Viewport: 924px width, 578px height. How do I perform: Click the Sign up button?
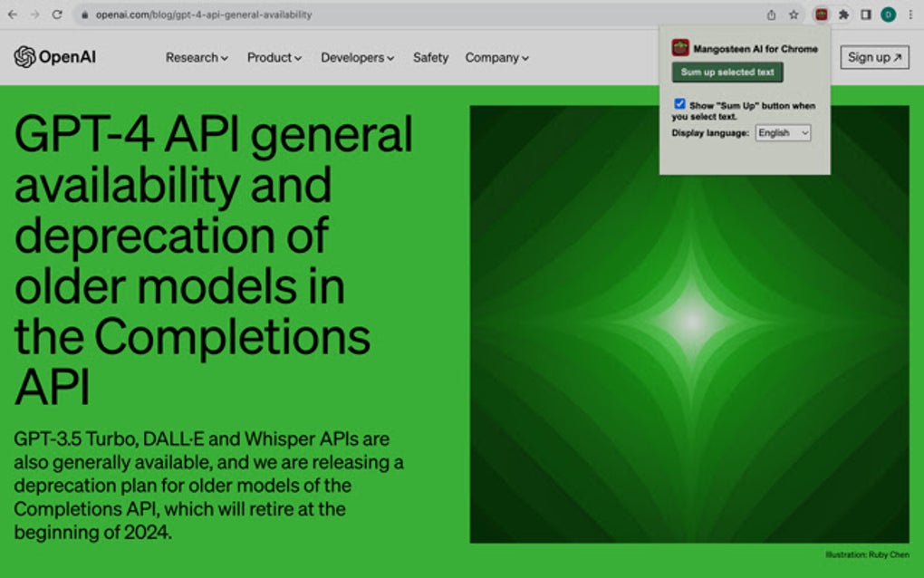(x=874, y=57)
